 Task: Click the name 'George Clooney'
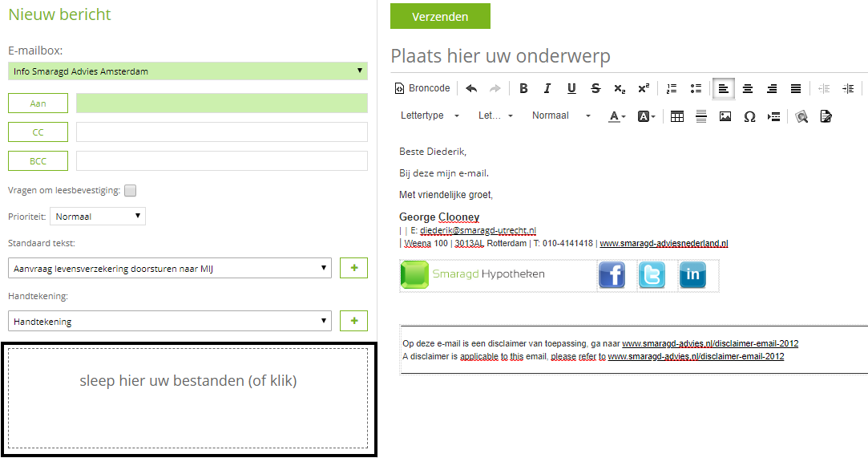point(439,217)
